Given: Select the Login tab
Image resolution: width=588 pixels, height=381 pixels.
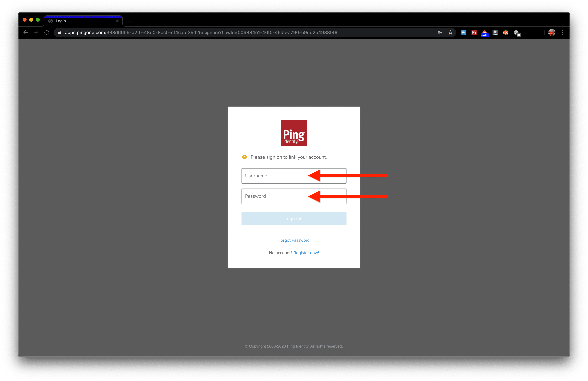Looking at the screenshot, I should [x=83, y=21].
